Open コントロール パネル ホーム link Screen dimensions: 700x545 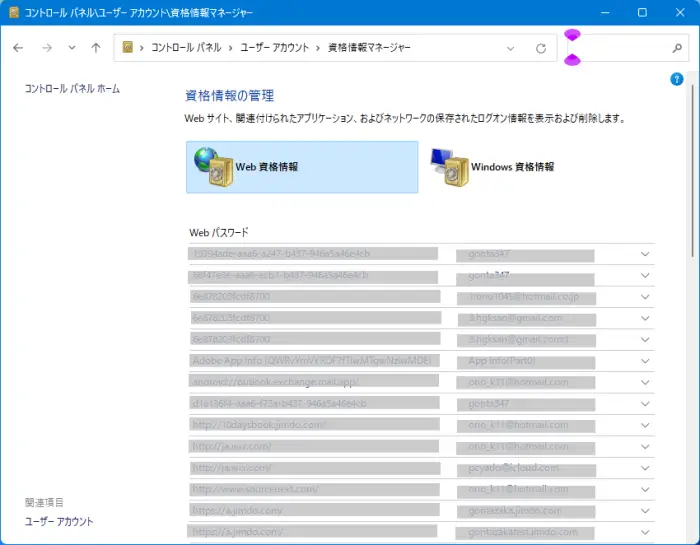[x=72, y=89]
